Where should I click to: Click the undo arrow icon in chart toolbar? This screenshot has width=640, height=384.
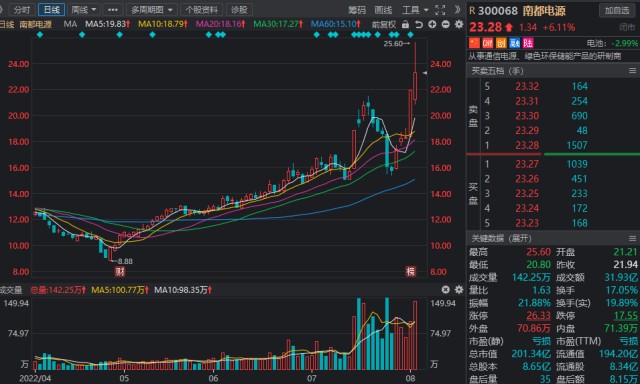(x=419, y=24)
